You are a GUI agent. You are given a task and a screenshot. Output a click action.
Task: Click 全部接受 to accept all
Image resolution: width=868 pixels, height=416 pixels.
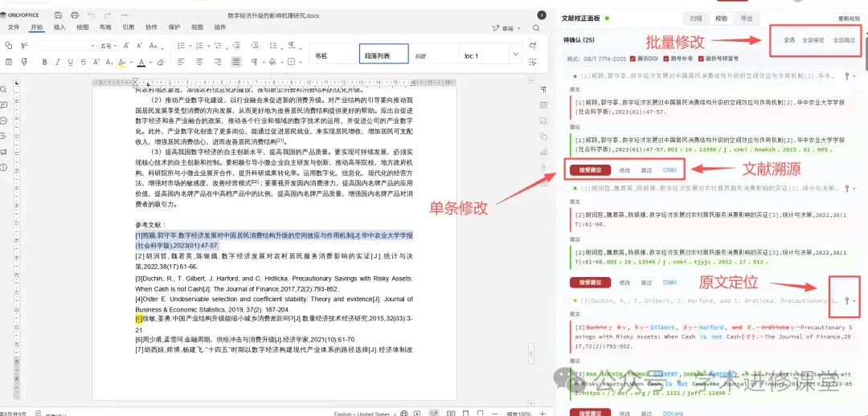click(813, 40)
